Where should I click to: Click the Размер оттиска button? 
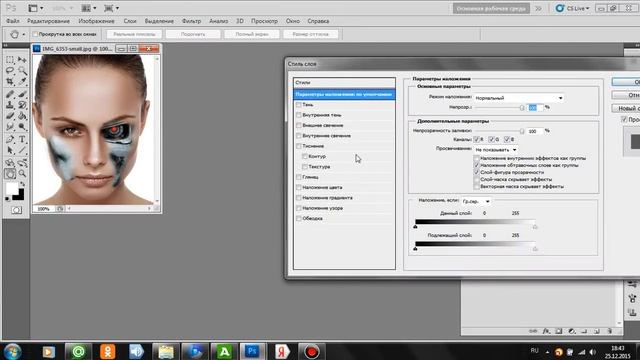(311, 34)
